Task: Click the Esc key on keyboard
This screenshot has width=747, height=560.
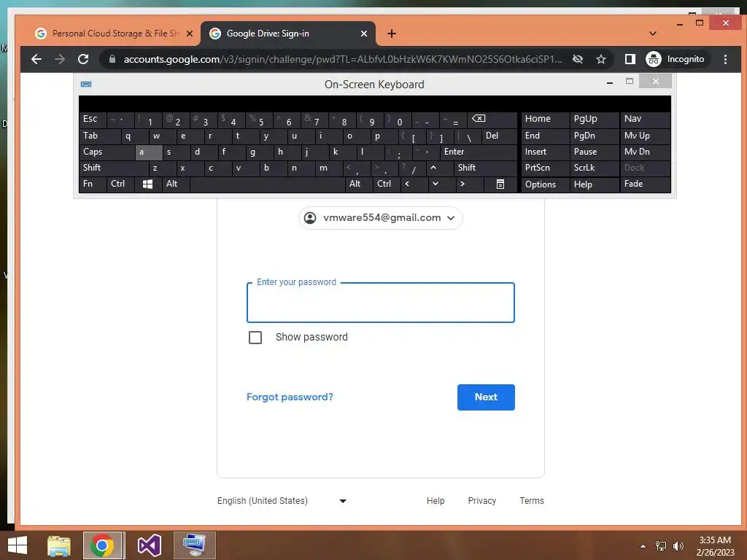Action: 93,120
